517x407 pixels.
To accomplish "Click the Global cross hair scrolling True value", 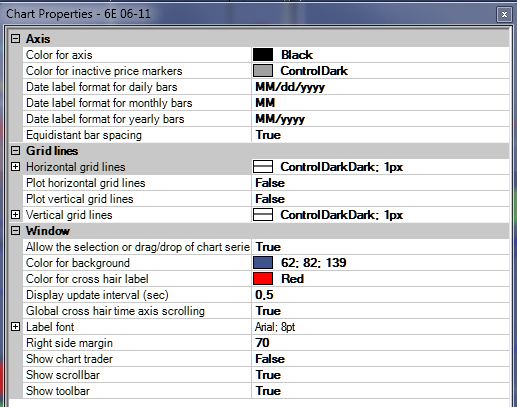I will click(x=268, y=311).
